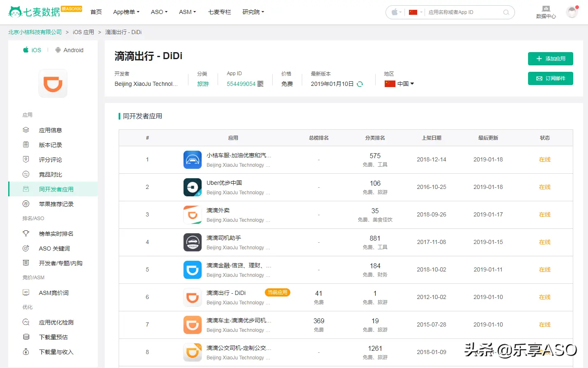The height and width of the screenshot is (368, 588).
Task: Click 在线 status for Uber优步中国
Action: (x=544, y=187)
